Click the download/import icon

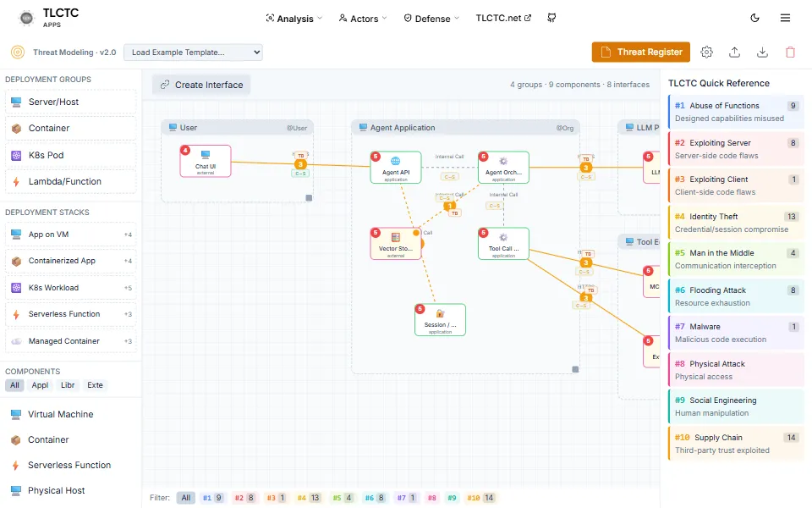pos(762,52)
